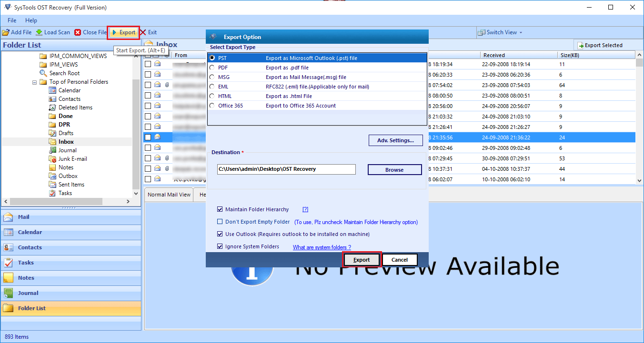Open the Contacts navigation pane
Viewport: 644px width, 343px height.
pos(71,247)
